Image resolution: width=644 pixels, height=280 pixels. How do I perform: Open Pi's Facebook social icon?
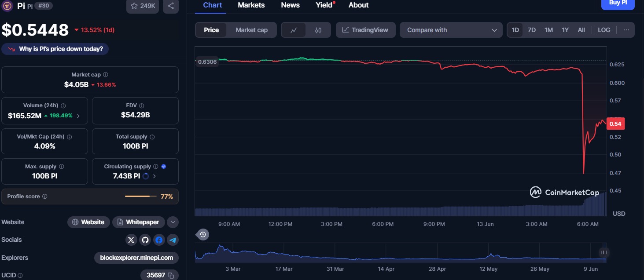pos(159,240)
